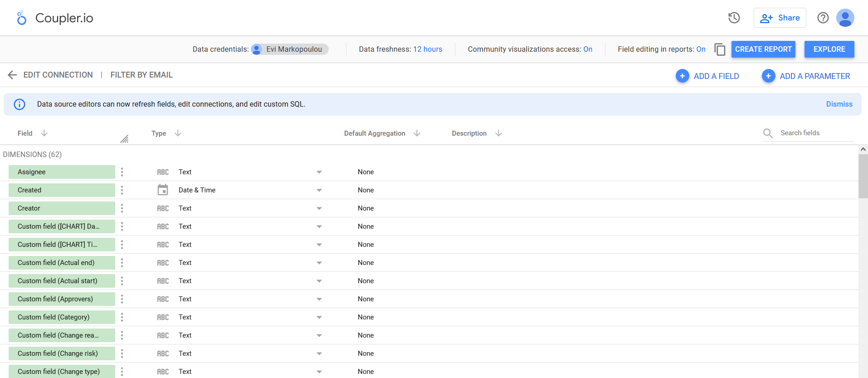Click the Create Report button
This screenshot has height=378, width=868.
(763, 49)
